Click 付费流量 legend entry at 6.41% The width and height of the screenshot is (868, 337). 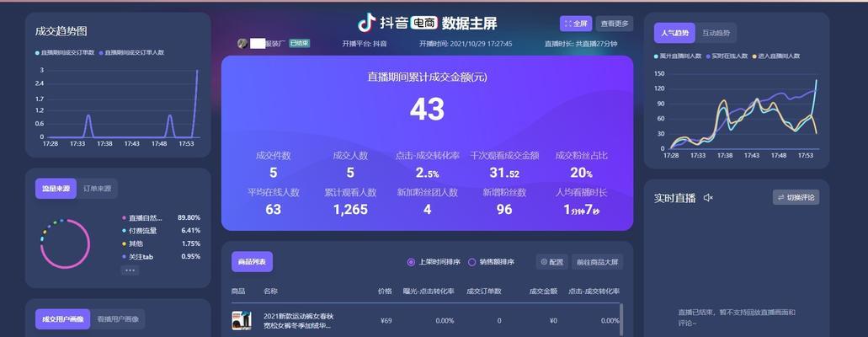coord(161,231)
